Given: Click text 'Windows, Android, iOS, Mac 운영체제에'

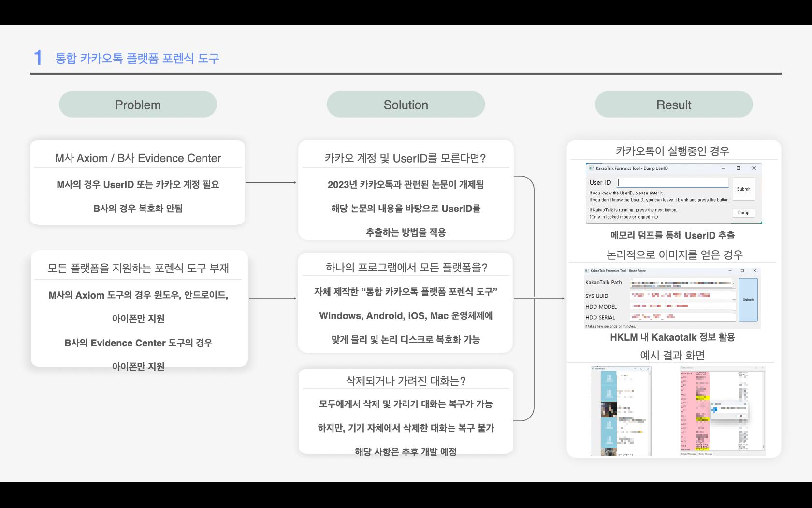Looking at the screenshot, I should pos(406,316).
